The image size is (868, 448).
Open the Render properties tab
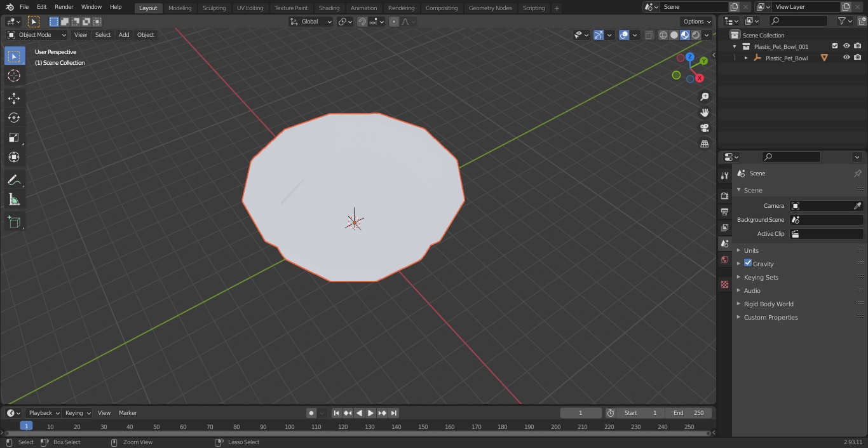coord(724,196)
